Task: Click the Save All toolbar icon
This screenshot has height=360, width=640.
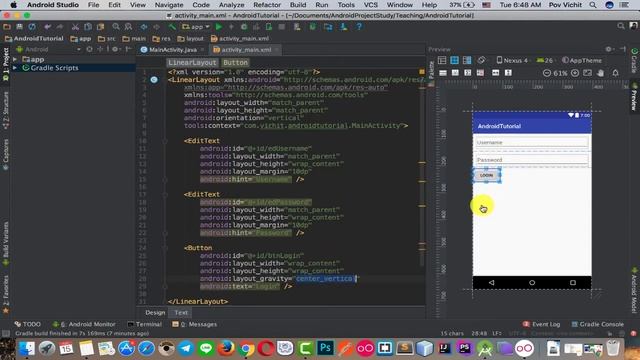Action: pos(19,27)
